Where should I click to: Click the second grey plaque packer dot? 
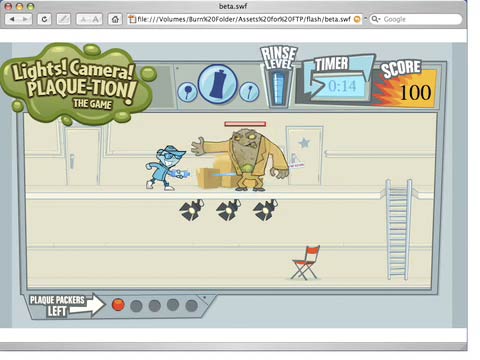(154, 306)
